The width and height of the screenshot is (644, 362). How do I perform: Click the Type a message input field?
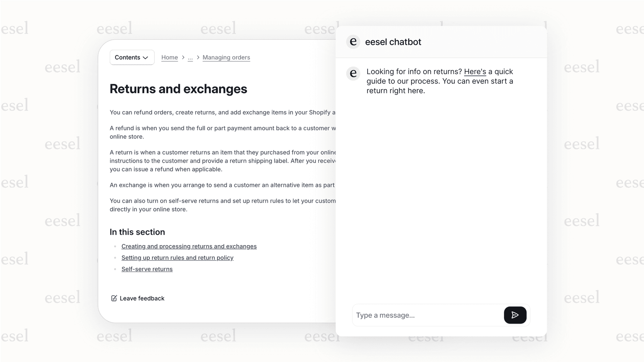click(422, 315)
